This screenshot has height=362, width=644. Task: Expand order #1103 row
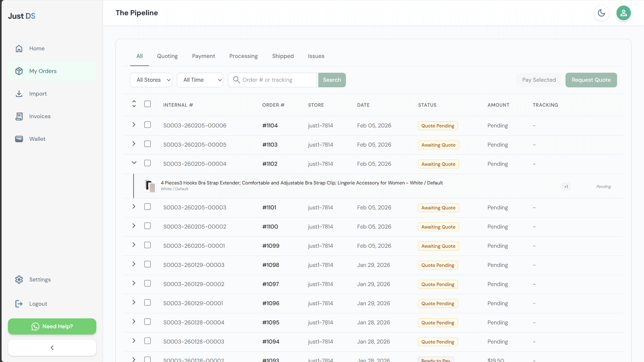pos(134,144)
